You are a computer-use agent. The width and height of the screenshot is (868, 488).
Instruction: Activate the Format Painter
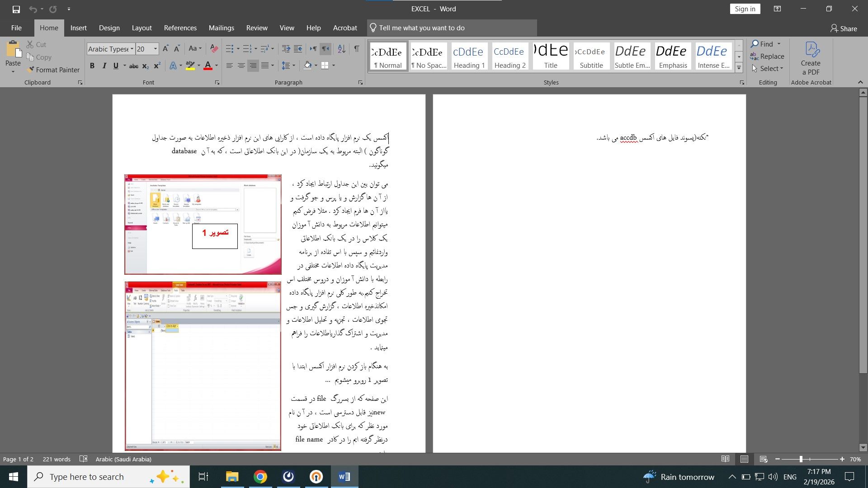coord(53,70)
